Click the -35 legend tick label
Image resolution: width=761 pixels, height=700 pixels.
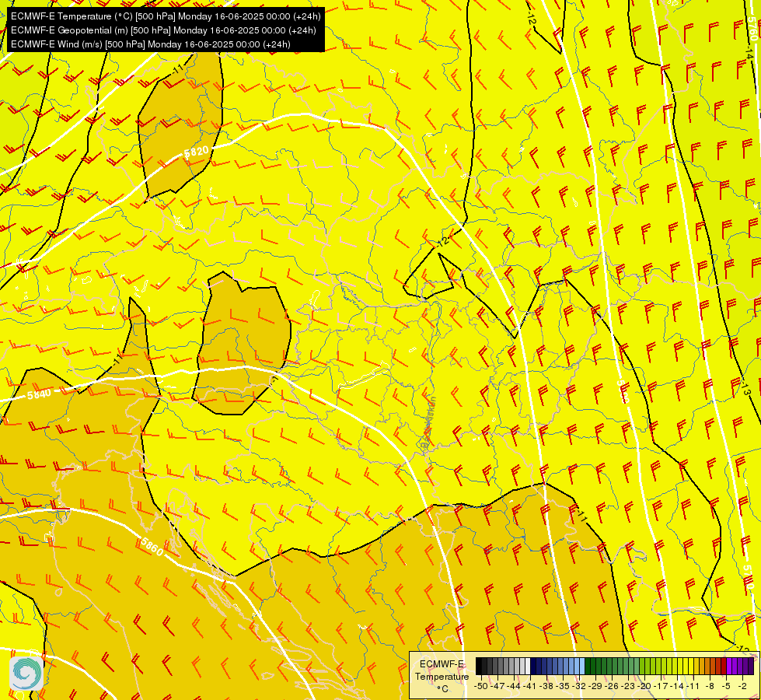pos(563,686)
